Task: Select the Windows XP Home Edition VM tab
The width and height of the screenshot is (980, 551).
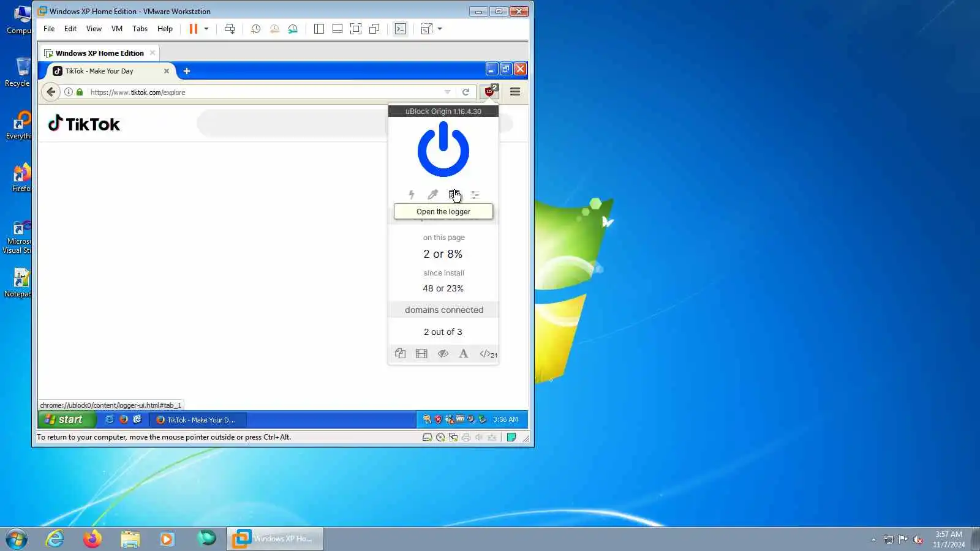Action: (x=99, y=53)
